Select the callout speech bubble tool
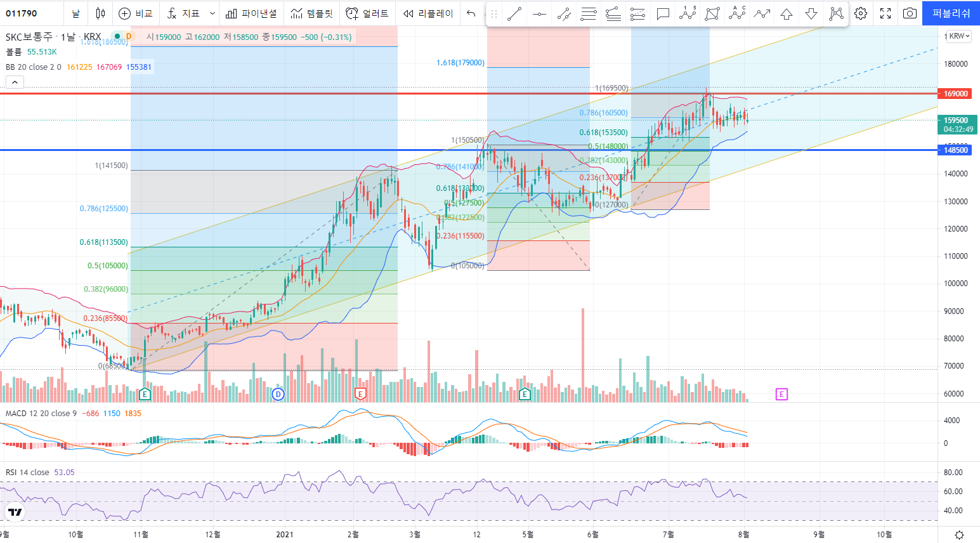 (663, 14)
